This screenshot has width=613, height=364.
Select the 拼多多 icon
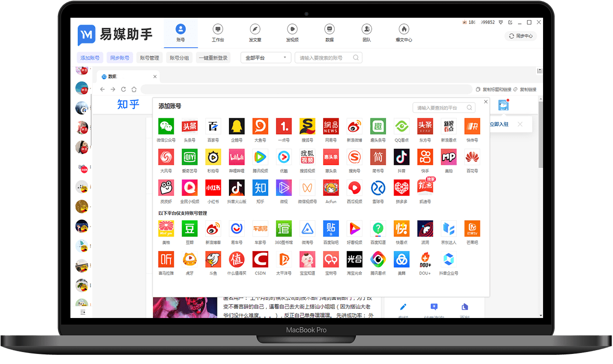401,188
